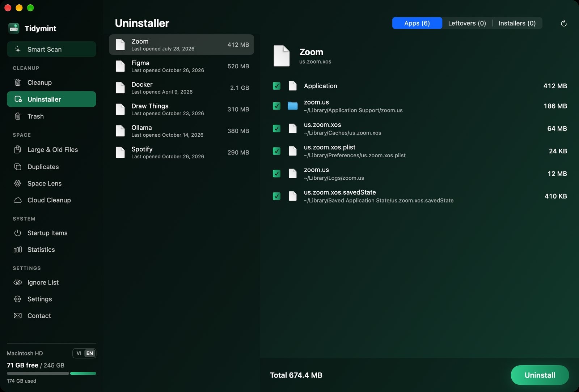Click the Cleanup broom icon
Viewport: 579px width, 392px height.
[17, 82]
